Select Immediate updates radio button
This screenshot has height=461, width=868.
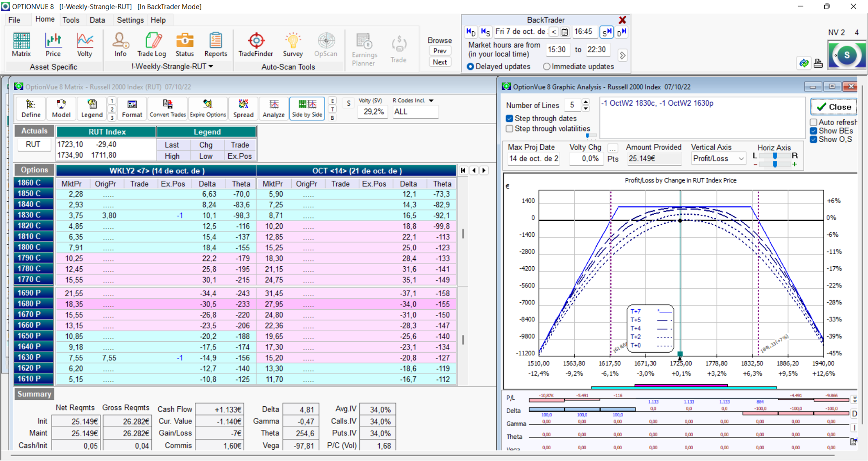tap(547, 66)
